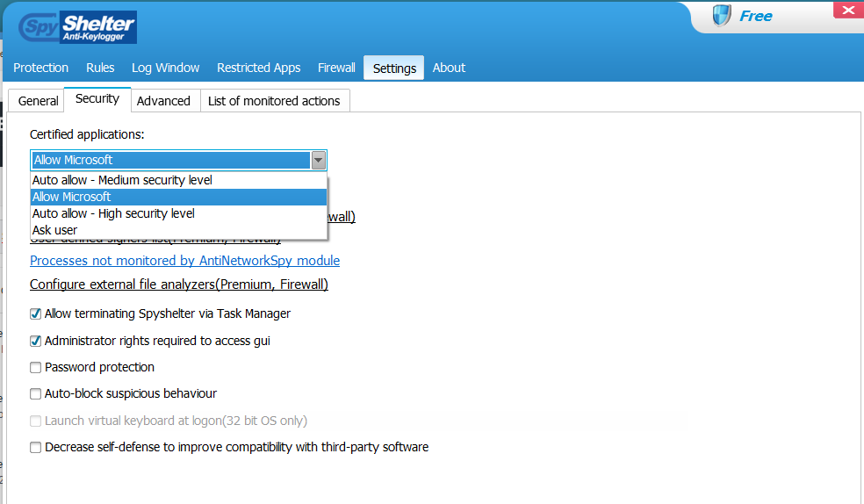864x504 pixels.
Task: Choose Auto allow - Medium security level
Action: click(x=178, y=180)
